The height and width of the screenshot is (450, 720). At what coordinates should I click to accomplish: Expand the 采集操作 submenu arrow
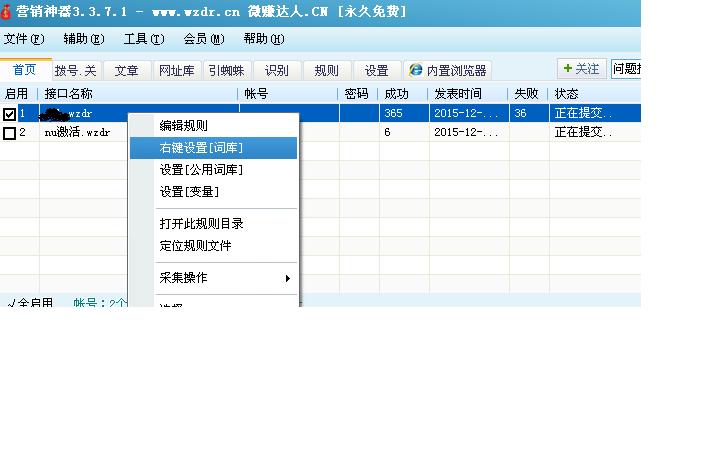[288, 278]
